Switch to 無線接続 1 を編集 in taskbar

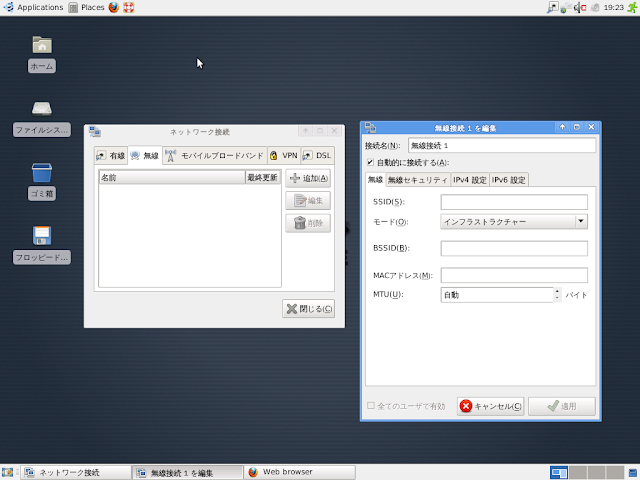click(x=188, y=472)
